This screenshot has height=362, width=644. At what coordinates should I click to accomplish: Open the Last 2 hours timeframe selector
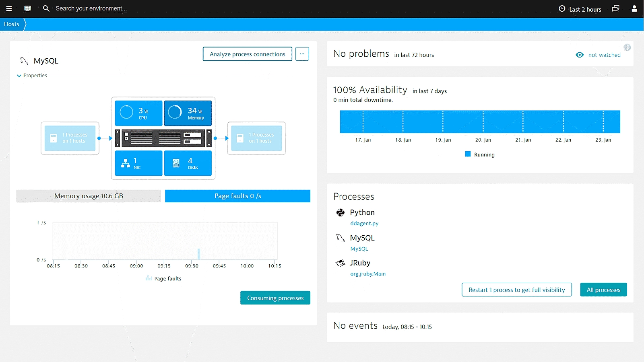(580, 9)
